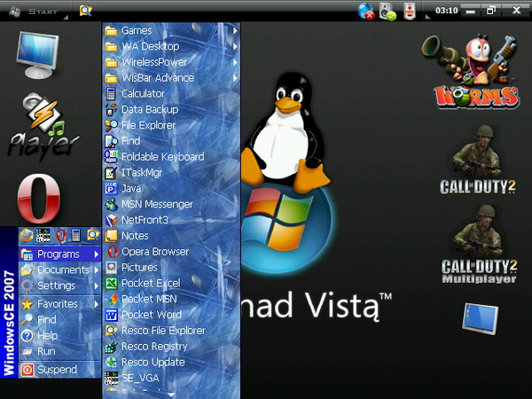
Task: Expand the Favorites submenu arrow
Action: tap(97, 304)
